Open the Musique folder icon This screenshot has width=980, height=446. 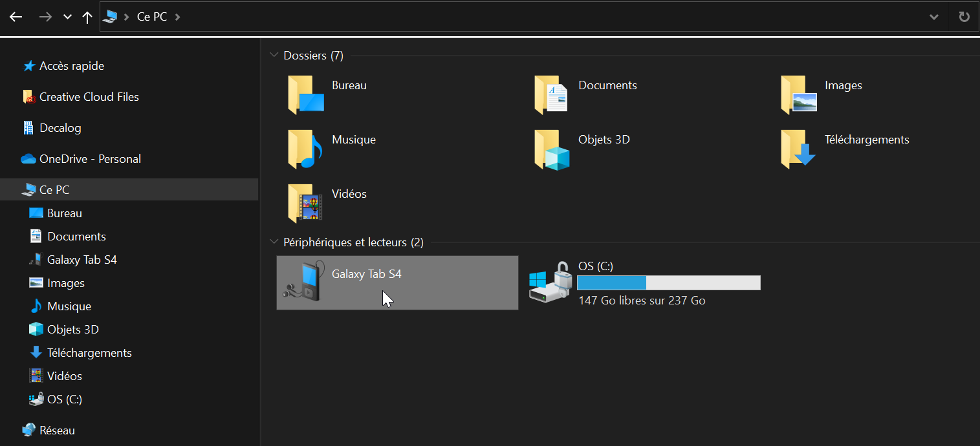click(305, 149)
